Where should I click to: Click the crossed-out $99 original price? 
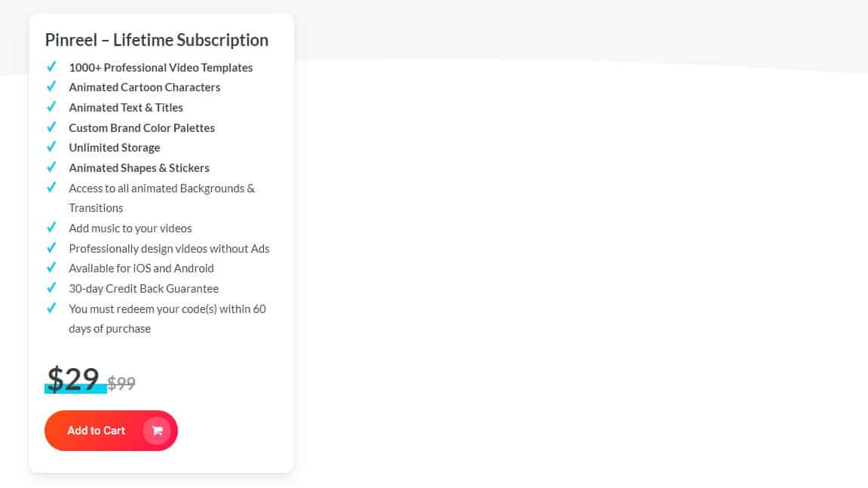[121, 383]
